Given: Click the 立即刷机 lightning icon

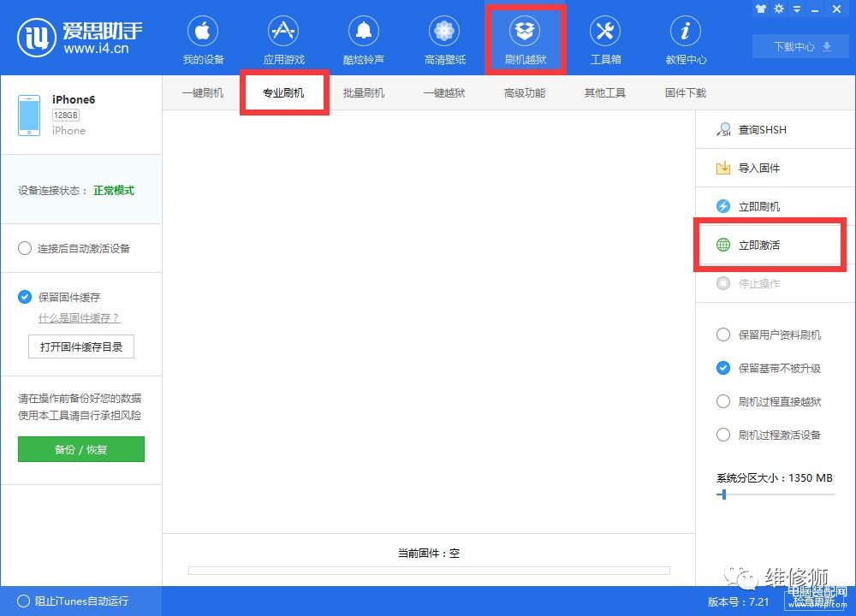Looking at the screenshot, I should [x=722, y=206].
